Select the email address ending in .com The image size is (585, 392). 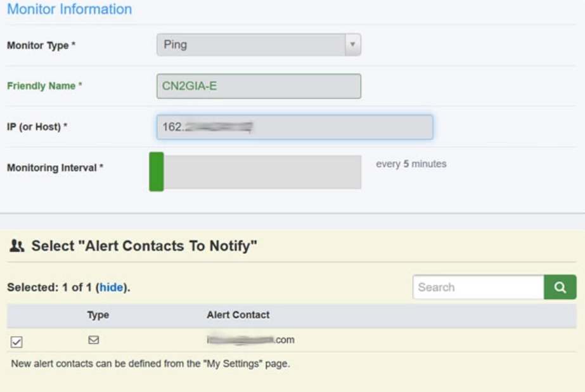251,340
